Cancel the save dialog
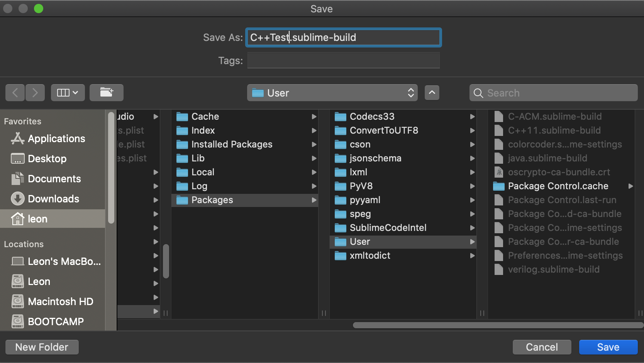This screenshot has width=644, height=363. pyautogui.click(x=542, y=347)
